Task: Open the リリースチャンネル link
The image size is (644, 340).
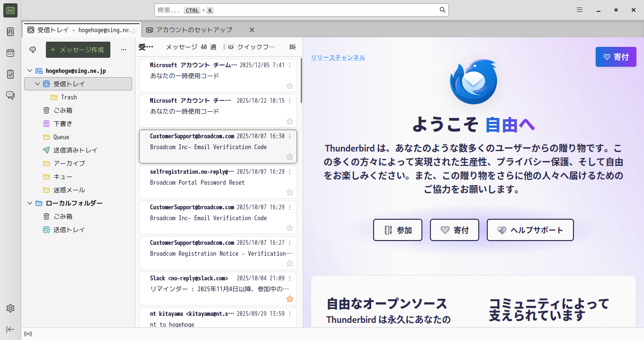Action: [x=338, y=58]
